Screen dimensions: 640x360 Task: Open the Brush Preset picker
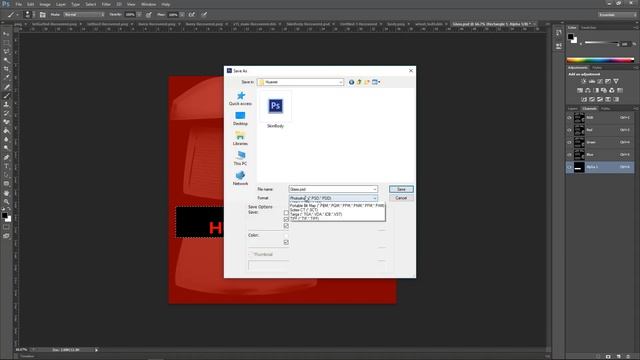point(29,15)
